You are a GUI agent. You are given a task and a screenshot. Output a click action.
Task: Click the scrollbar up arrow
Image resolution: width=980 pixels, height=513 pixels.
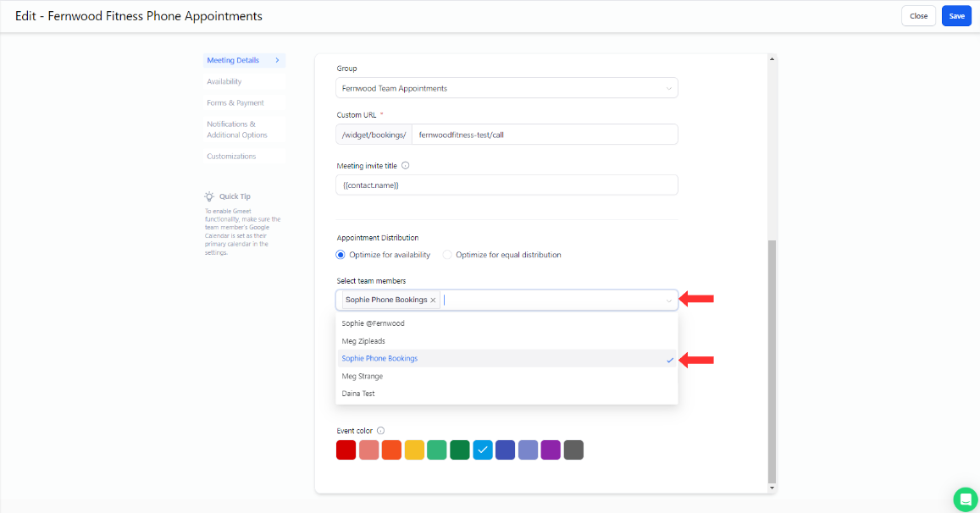[x=772, y=59]
